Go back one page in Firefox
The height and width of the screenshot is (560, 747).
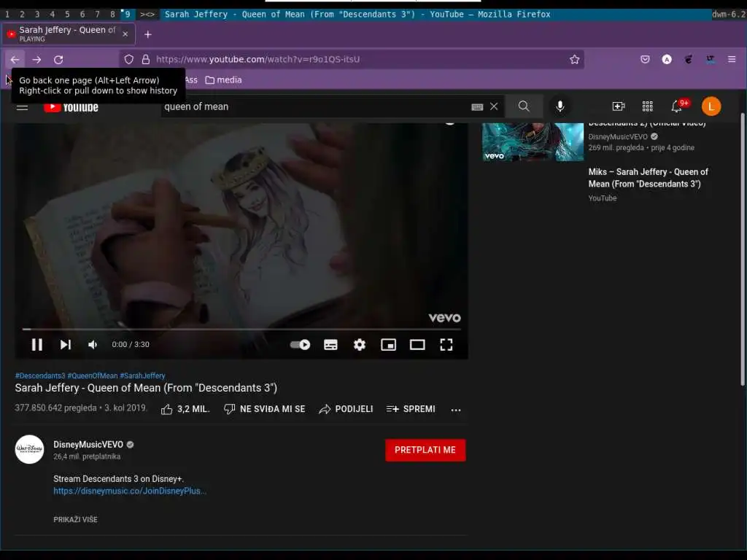15,60
